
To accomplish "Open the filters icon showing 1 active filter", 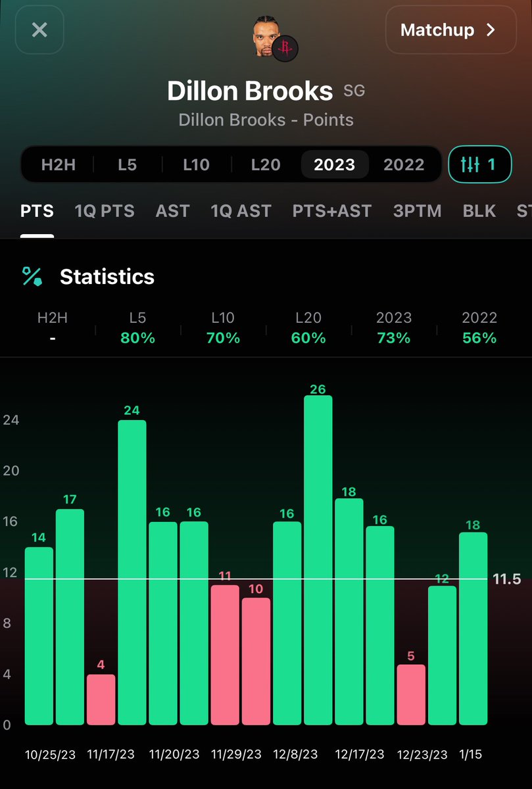I will [479, 164].
